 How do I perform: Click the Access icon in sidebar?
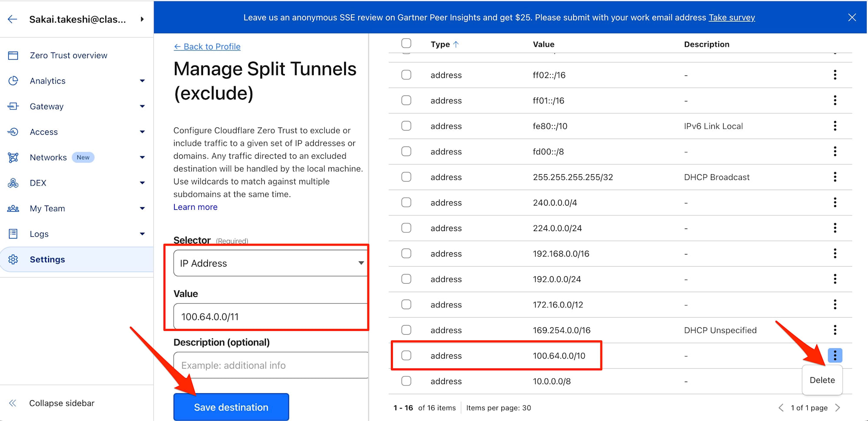pyautogui.click(x=13, y=132)
